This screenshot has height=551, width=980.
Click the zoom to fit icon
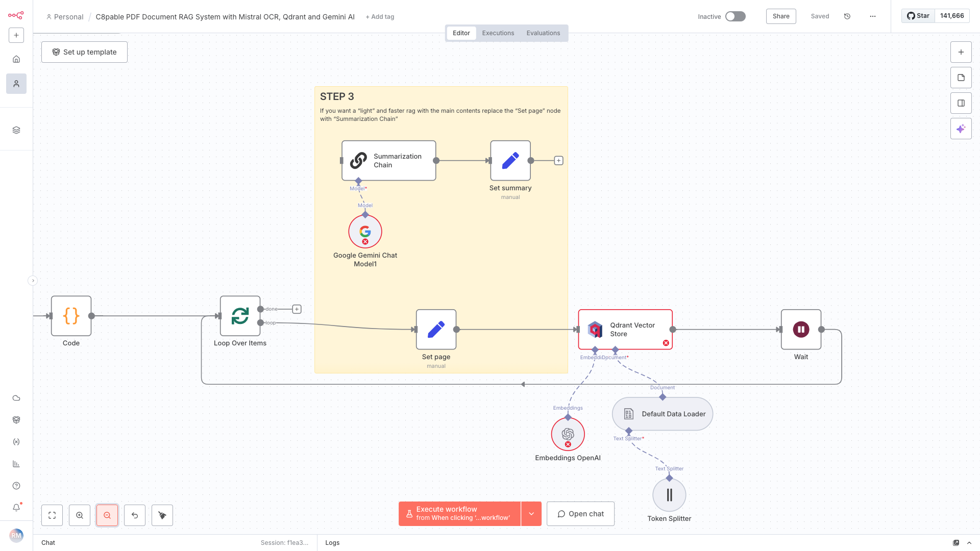click(52, 515)
